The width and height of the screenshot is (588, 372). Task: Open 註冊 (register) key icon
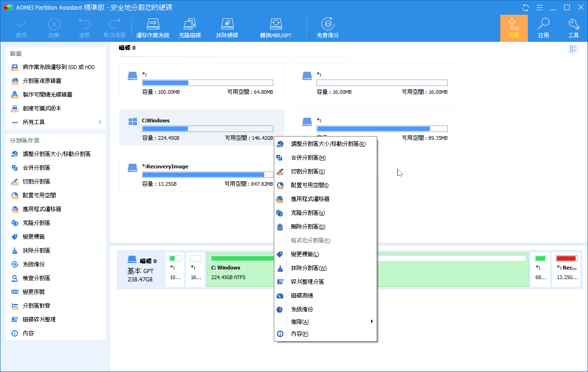tap(544, 29)
